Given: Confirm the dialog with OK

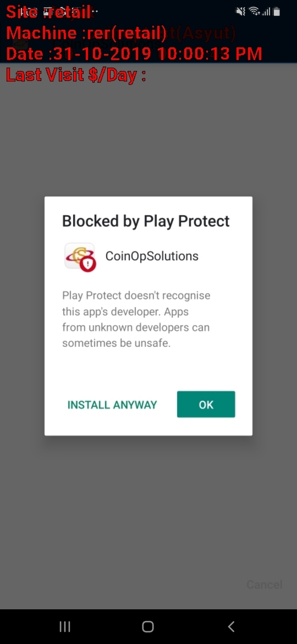Looking at the screenshot, I should (x=206, y=405).
